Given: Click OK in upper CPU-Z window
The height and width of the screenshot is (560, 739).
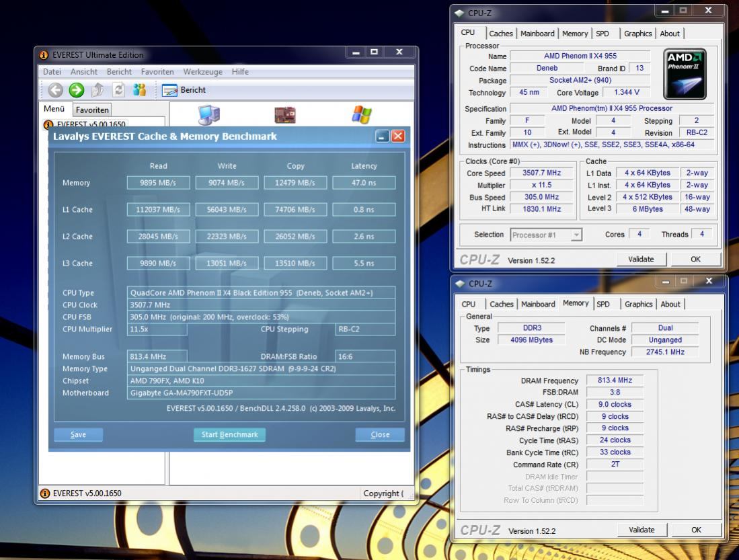Looking at the screenshot, I should 696,259.
